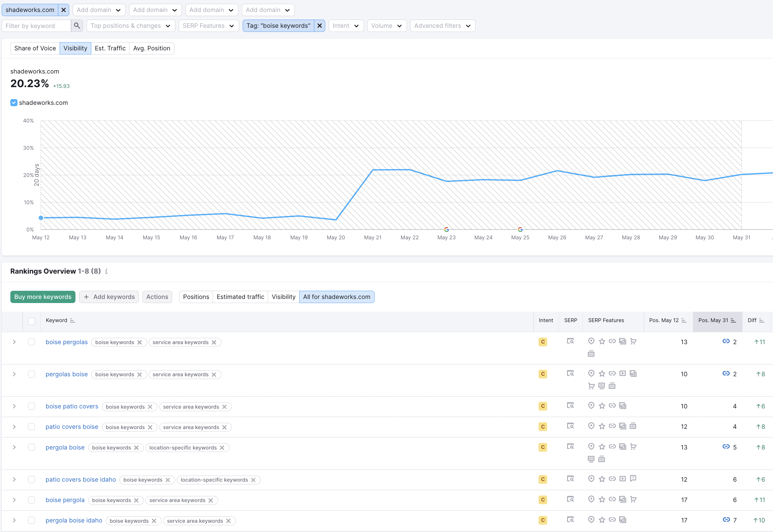
Task: Sort by Pos. May 12 column
Action: tap(684, 320)
